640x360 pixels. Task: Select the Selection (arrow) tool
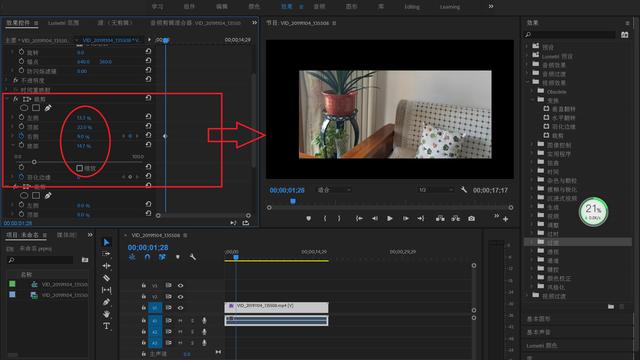(x=107, y=242)
